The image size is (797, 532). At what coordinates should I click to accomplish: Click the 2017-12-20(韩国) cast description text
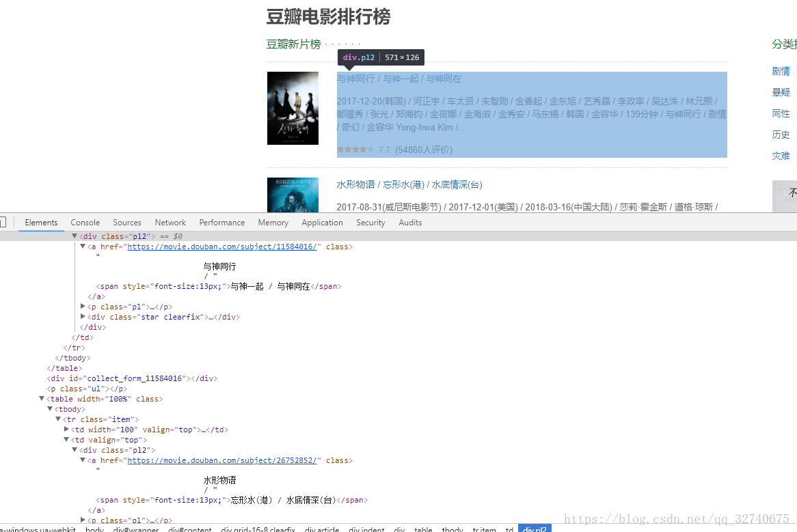531,114
